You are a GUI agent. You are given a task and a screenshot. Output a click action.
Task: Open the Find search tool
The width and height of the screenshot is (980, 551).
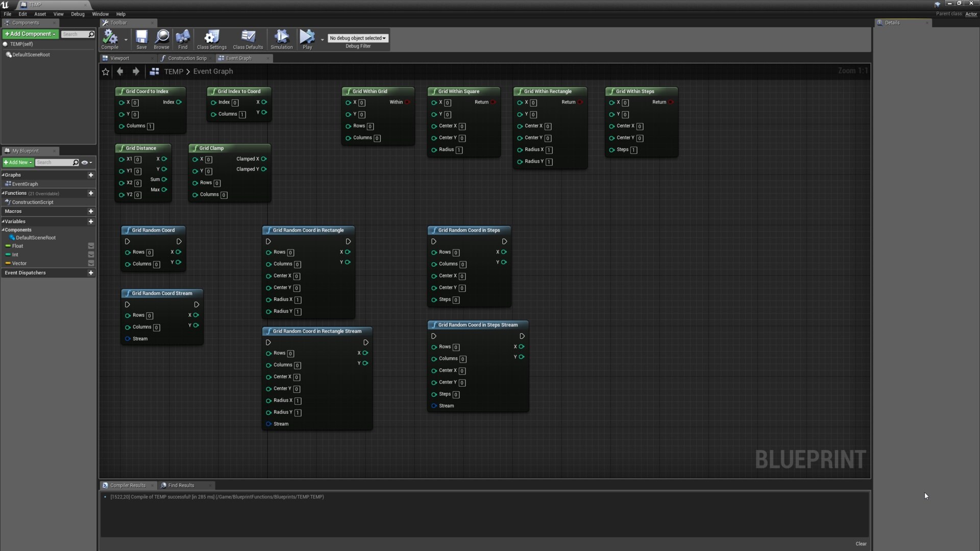[x=183, y=39]
